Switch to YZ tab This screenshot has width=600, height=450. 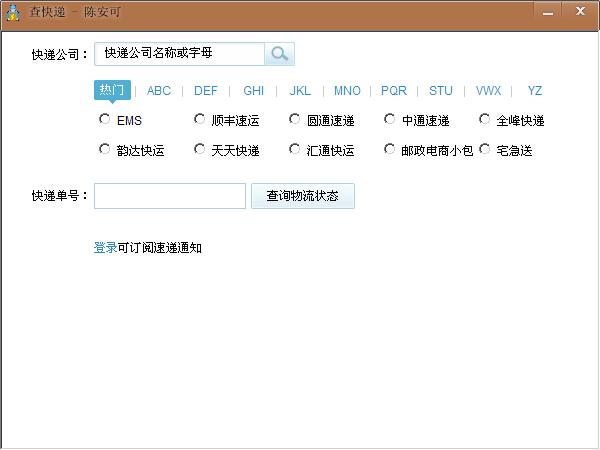[x=535, y=91]
